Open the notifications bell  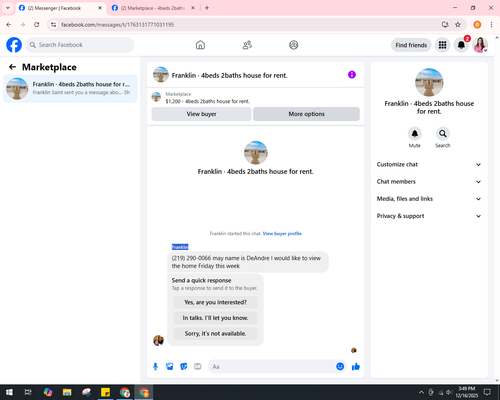point(461,45)
